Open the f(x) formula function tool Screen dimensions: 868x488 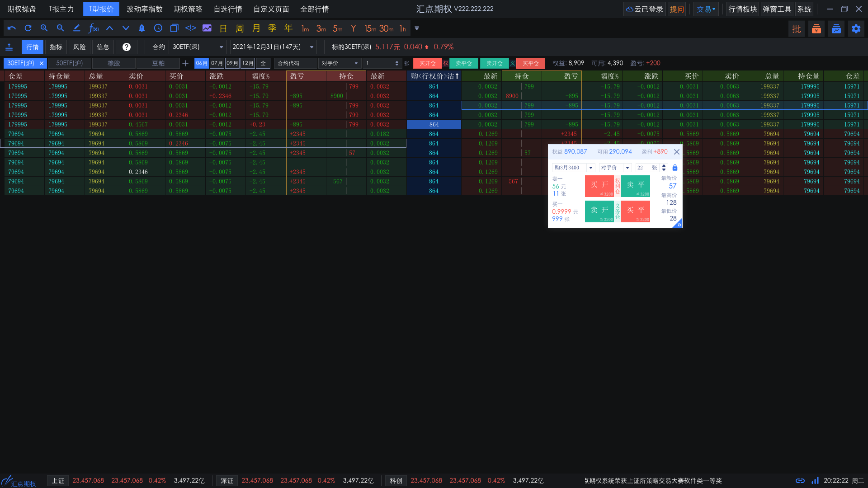click(93, 28)
